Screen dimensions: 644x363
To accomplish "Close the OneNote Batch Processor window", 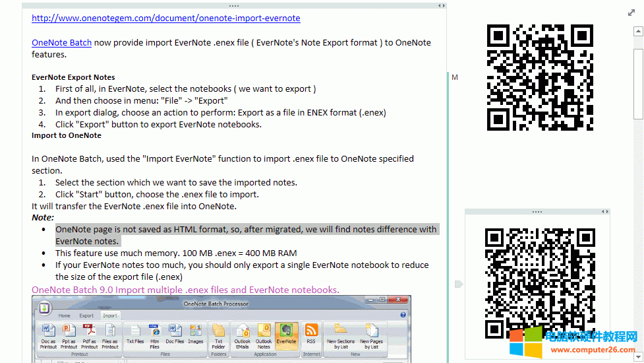I will tap(397, 300).
